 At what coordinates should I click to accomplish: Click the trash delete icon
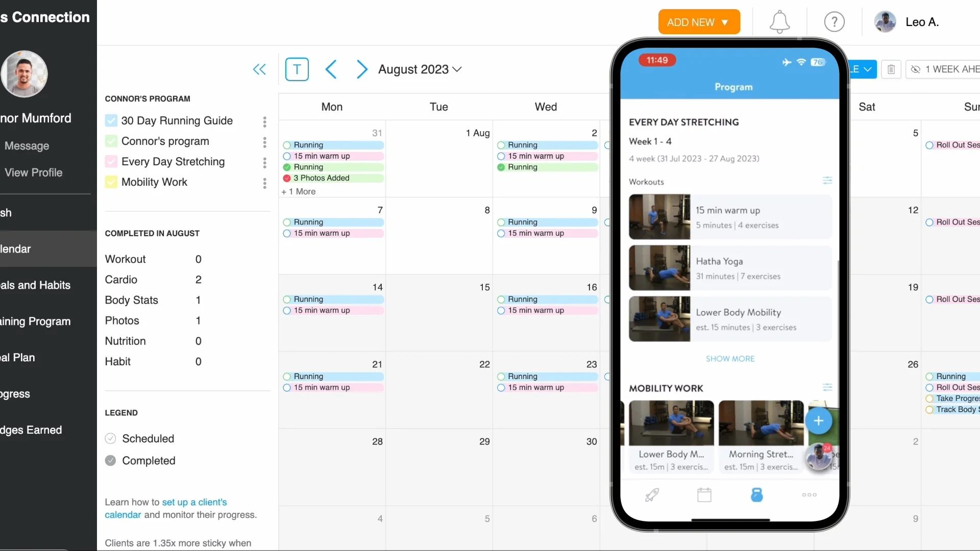click(891, 69)
